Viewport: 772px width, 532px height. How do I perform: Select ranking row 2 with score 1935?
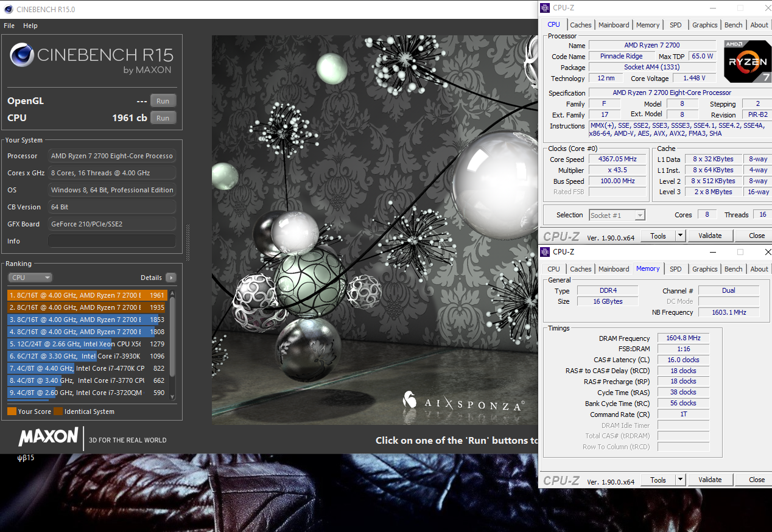(x=88, y=307)
